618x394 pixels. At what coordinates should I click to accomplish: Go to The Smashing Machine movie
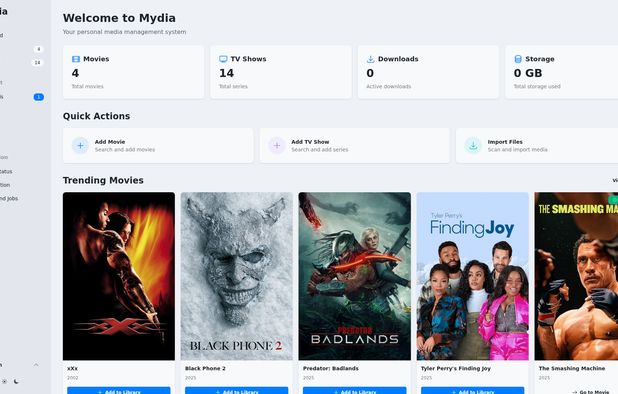590,392
